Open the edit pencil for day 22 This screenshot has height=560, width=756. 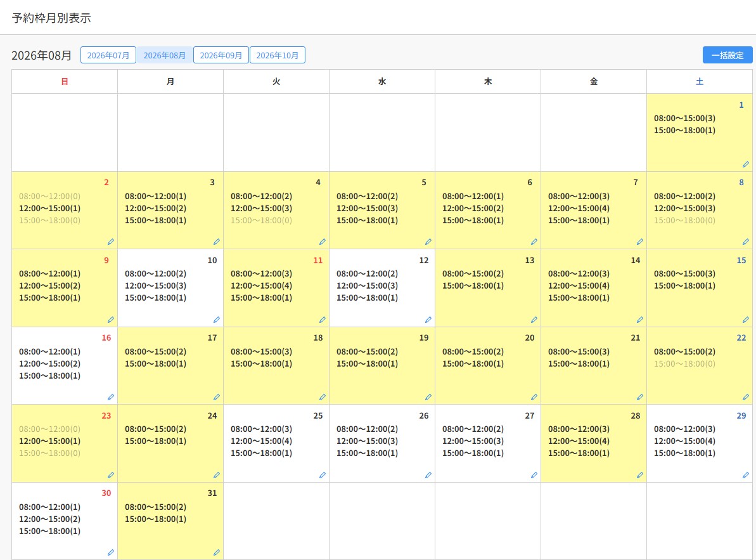tap(745, 397)
